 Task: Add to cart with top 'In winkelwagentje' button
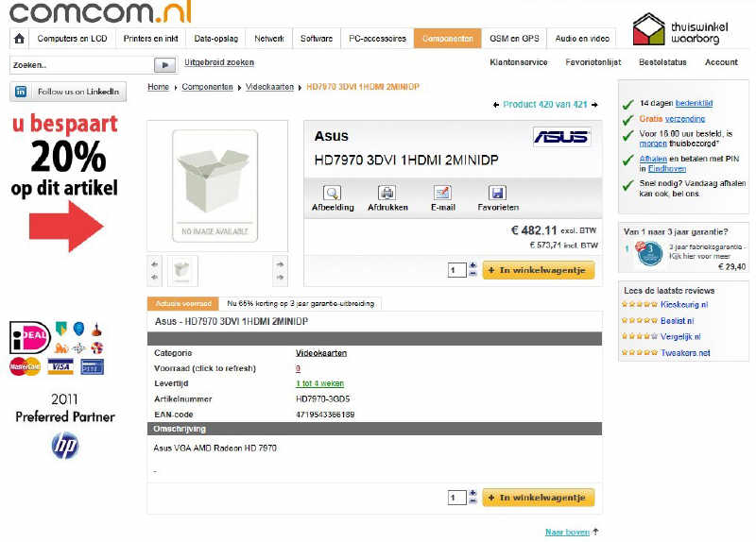[539, 270]
